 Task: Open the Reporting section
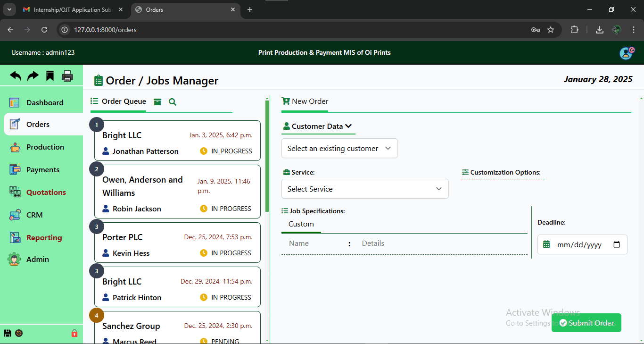[x=41, y=238]
